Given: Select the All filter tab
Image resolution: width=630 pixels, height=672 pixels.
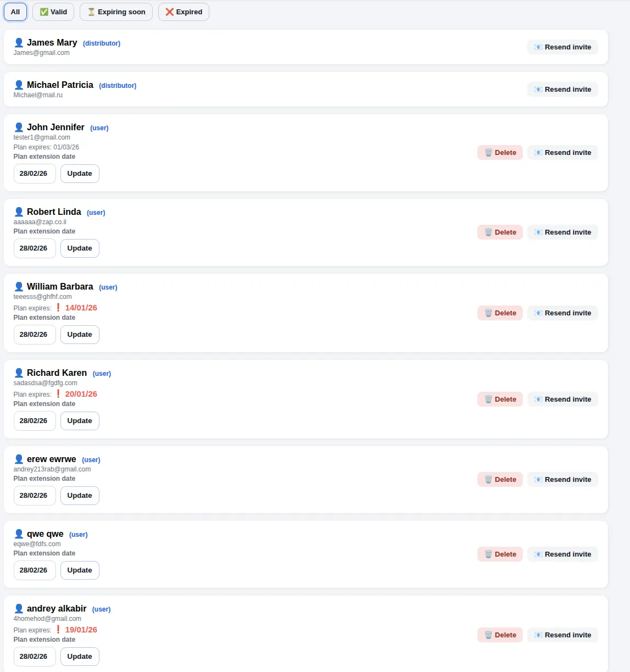Looking at the screenshot, I should (x=15, y=12).
